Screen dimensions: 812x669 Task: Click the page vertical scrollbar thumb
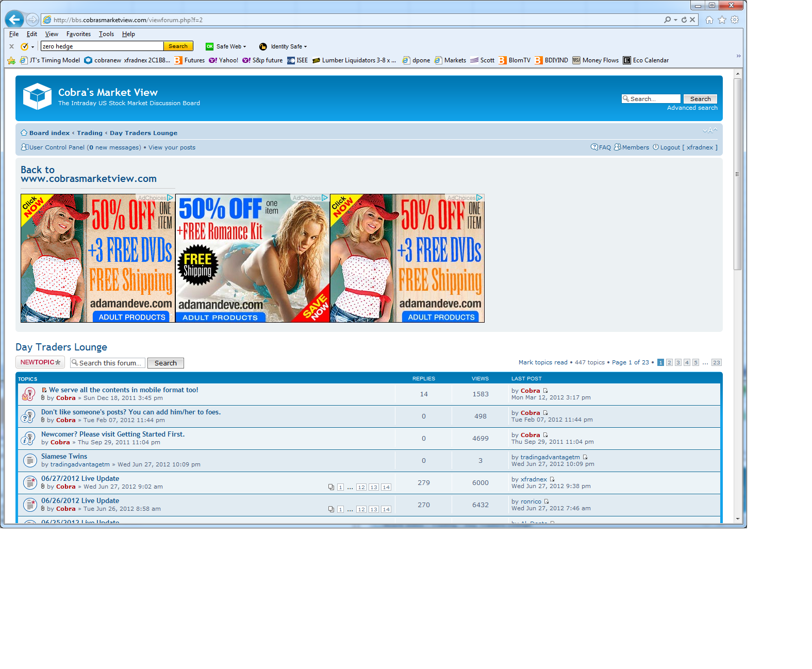737,174
